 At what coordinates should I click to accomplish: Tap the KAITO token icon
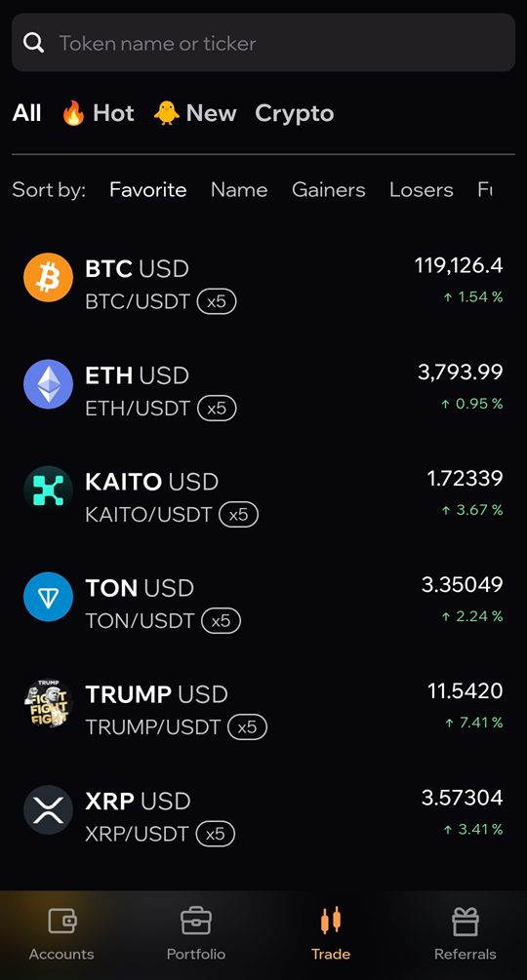pyautogui.click(x=48, y=490)
